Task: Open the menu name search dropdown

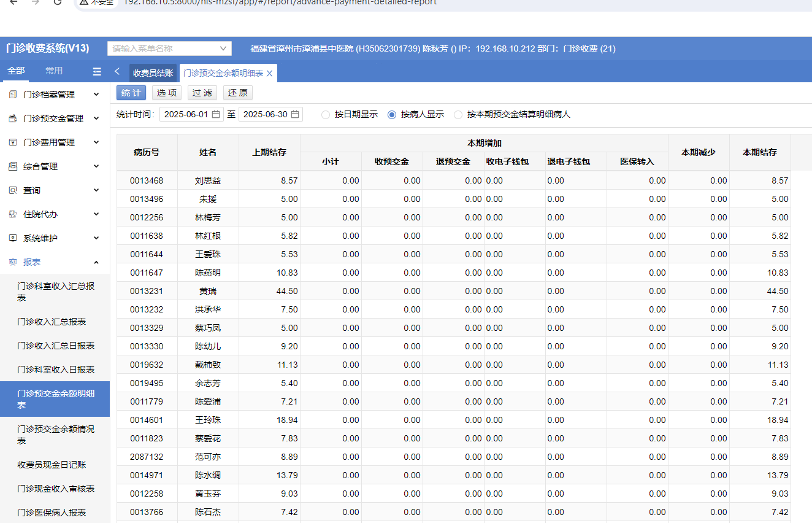Action: tap(223, 48)
